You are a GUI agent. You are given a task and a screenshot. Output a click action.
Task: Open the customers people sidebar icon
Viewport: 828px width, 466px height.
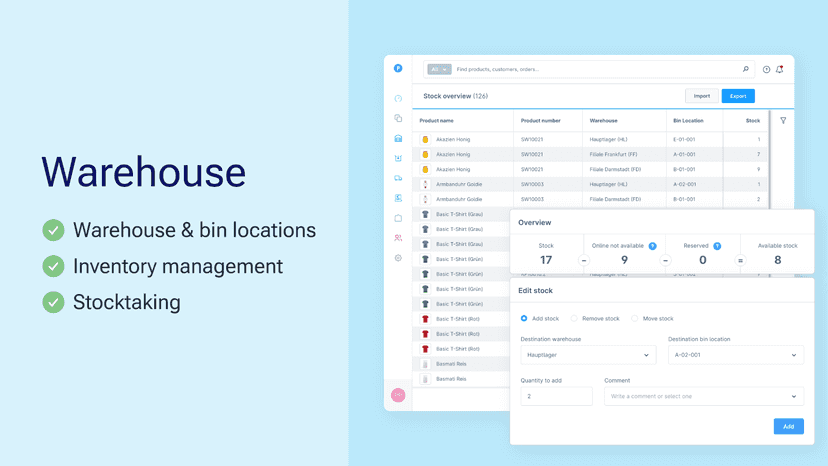pos(398,238)
